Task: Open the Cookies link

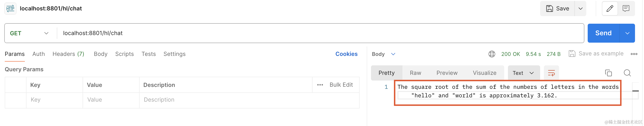Action: pyautogui.click(x=346, y=54)
